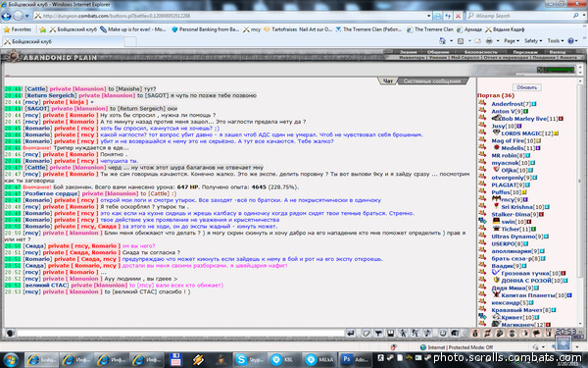
Task: Click the Выход menu item
Action: pyautogui.click(x=558, y=52)
